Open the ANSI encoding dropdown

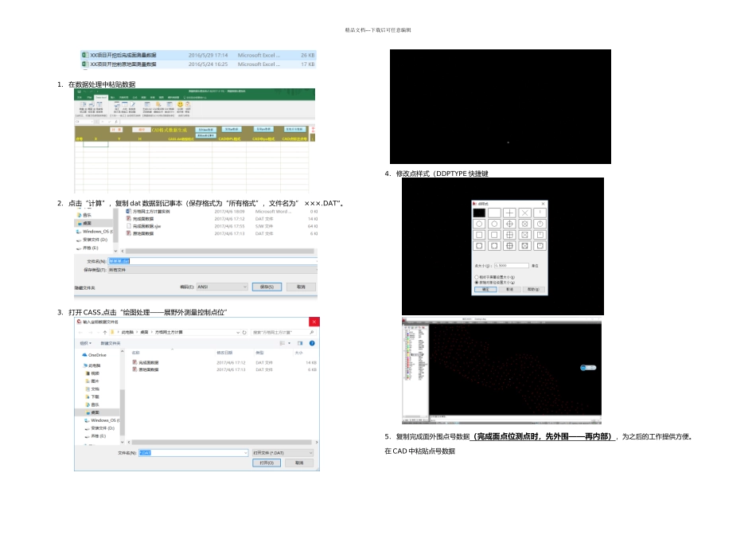pyautogui.click(x=222, y=287)
